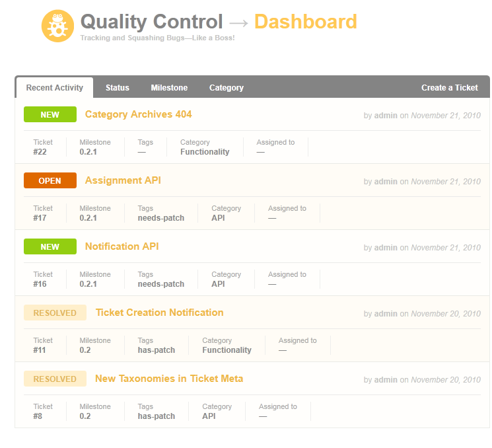The image size is (492, 448).
Task: Click API category on Assignment API ticket
Action: coord(218,218)
